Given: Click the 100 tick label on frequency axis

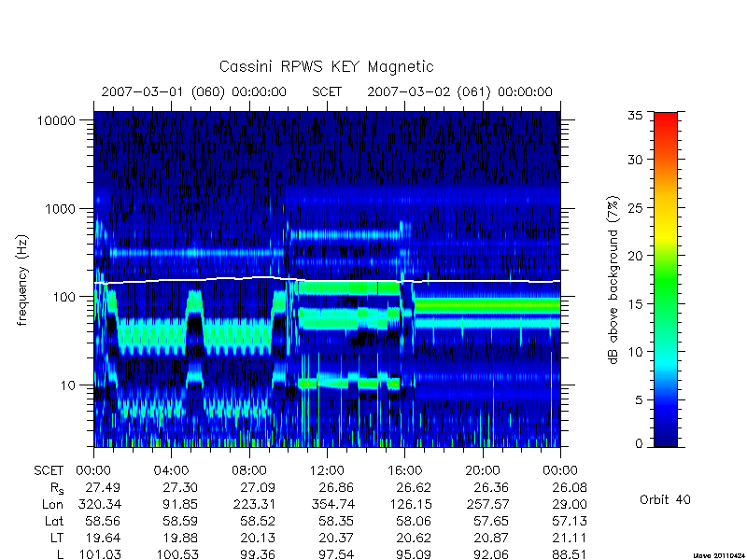Looking at the screenshot, I should click(63, 297).
